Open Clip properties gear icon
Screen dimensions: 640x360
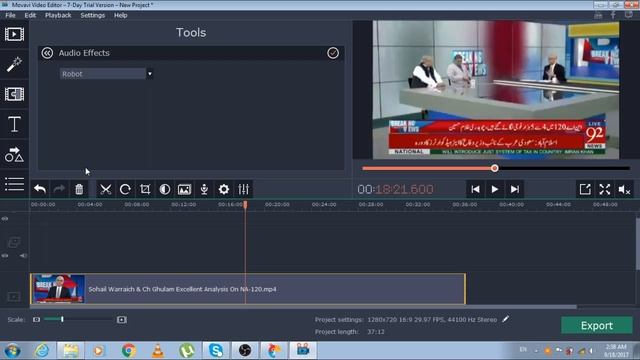click(224, 189)
